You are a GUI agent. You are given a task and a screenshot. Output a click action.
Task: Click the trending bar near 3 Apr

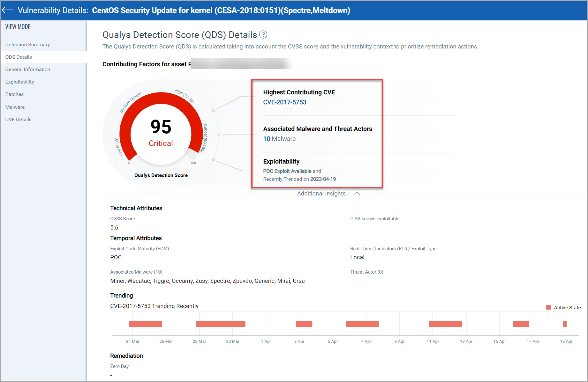pyautogui.click(x=304, y=324)
